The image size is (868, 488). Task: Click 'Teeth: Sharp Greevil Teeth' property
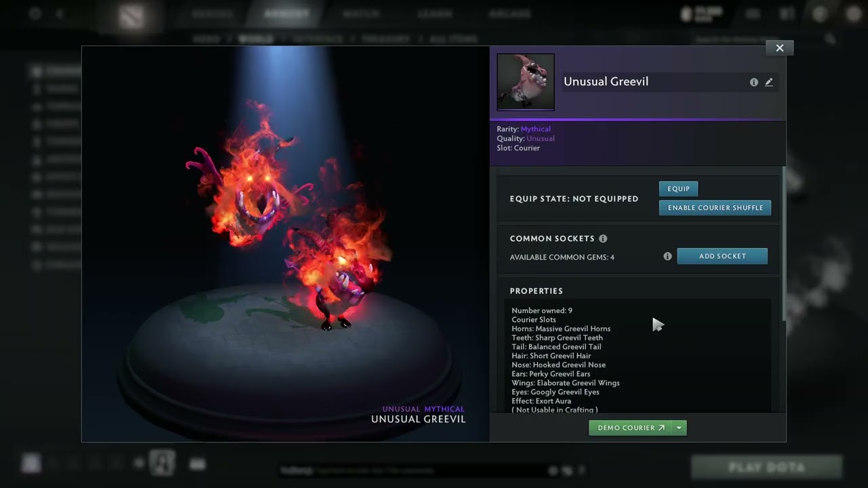coord(557,338)
